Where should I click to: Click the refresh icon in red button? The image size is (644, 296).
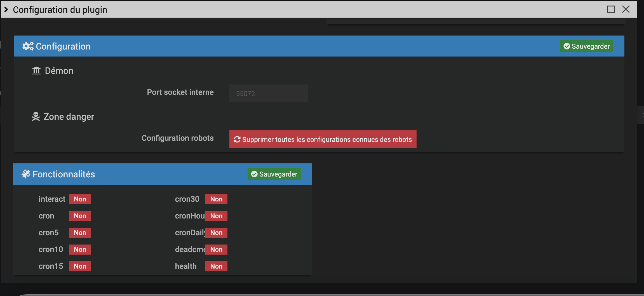point(237,139)
